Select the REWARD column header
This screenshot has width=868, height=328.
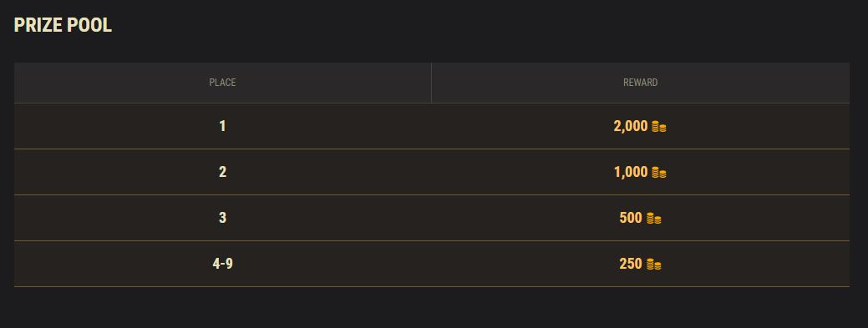coord(641,83)
